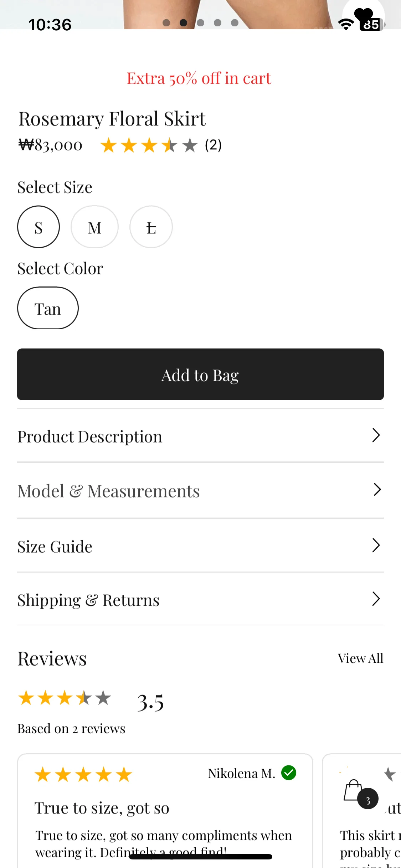Open Nikolena M.'s review card
The width and height of the screenshot is (401, 868).
click(x=165, y=811)
